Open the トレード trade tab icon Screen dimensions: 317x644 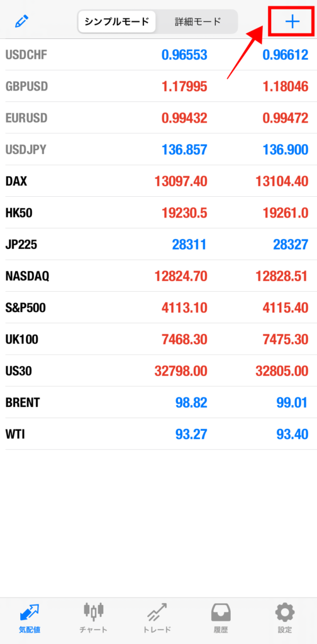click(157, 612)
